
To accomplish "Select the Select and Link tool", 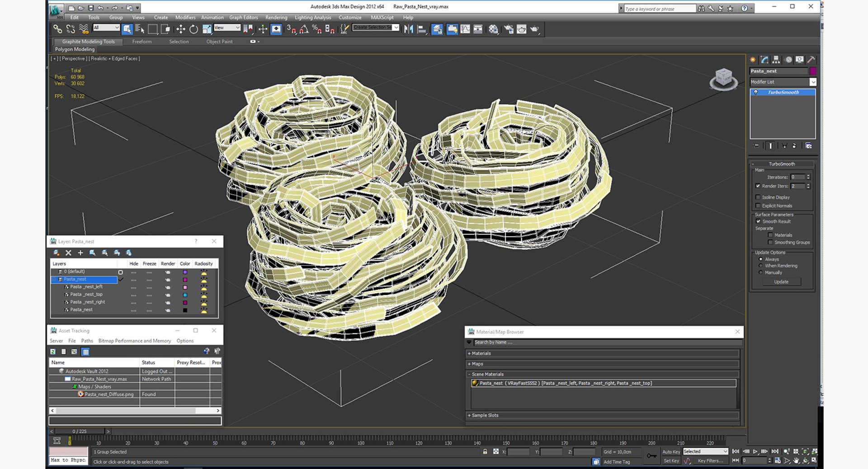I will pos(57,29).
